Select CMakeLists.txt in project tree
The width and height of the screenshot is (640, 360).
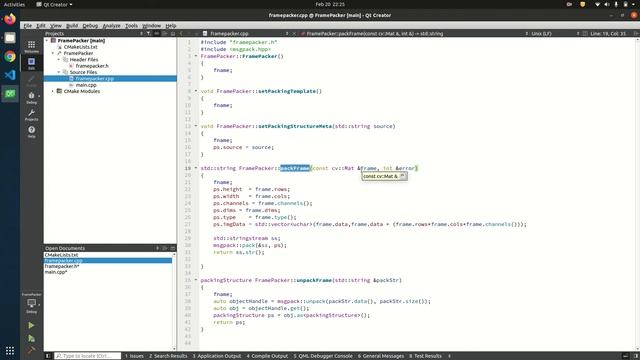(x=81, y=47)
